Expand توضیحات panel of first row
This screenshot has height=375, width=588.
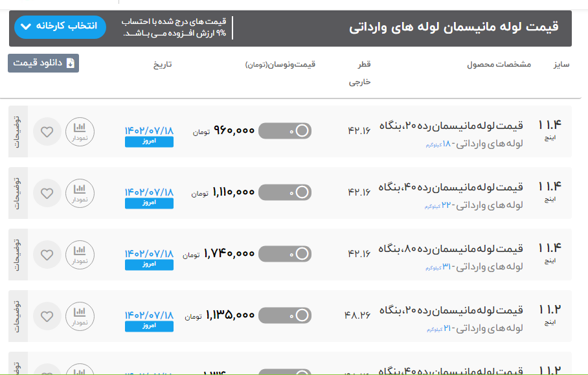coord(18,131)
